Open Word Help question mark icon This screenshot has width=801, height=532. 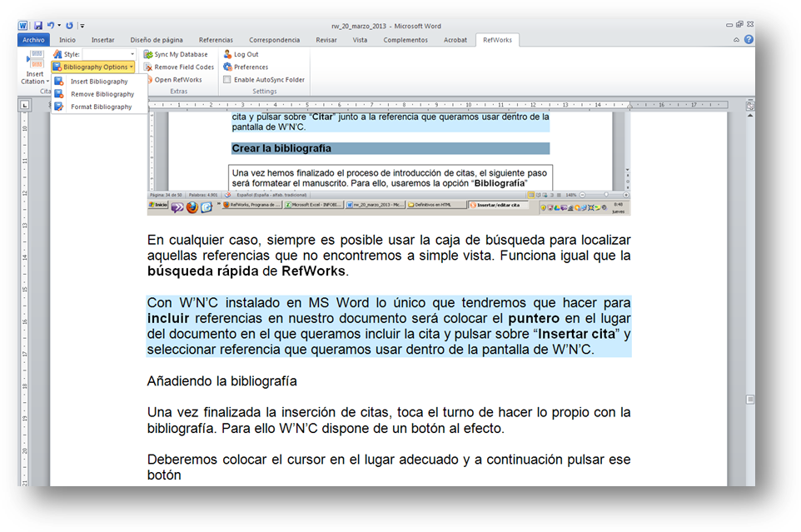[749, 39]
